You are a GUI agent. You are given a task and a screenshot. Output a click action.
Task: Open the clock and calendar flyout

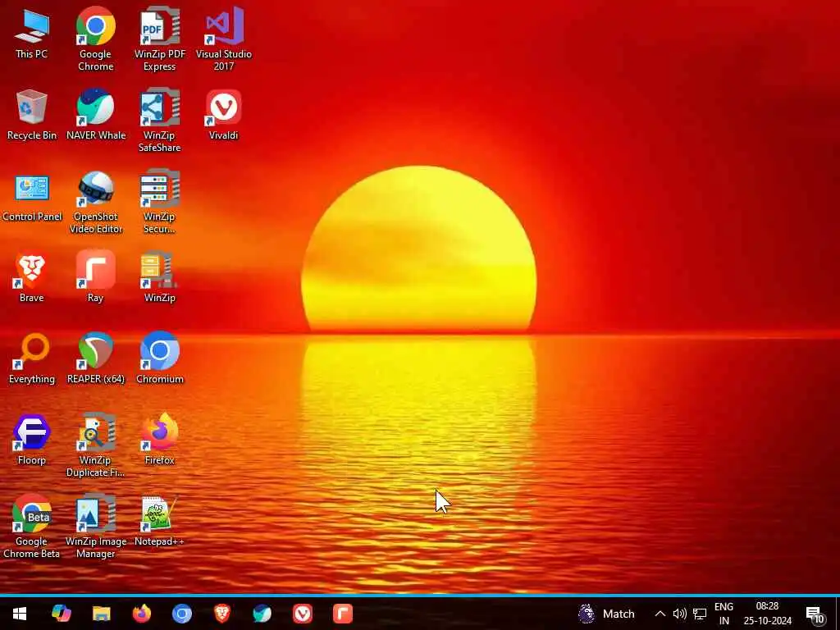coord(767,614)
